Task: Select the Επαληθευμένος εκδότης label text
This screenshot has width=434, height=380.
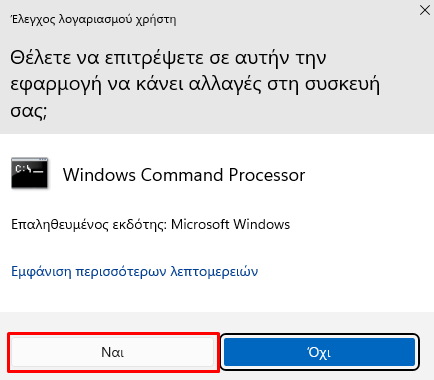Action: coord(89,225)
